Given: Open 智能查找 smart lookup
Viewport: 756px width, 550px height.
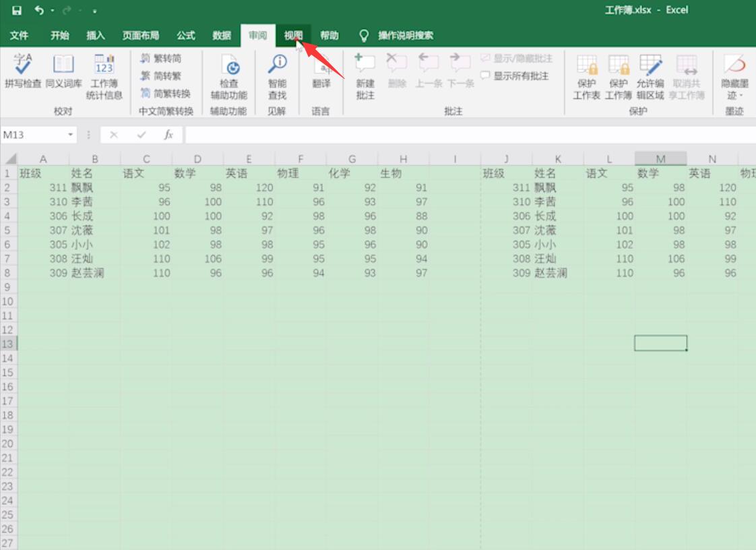Looking at the screenshot, I should 277,76.
